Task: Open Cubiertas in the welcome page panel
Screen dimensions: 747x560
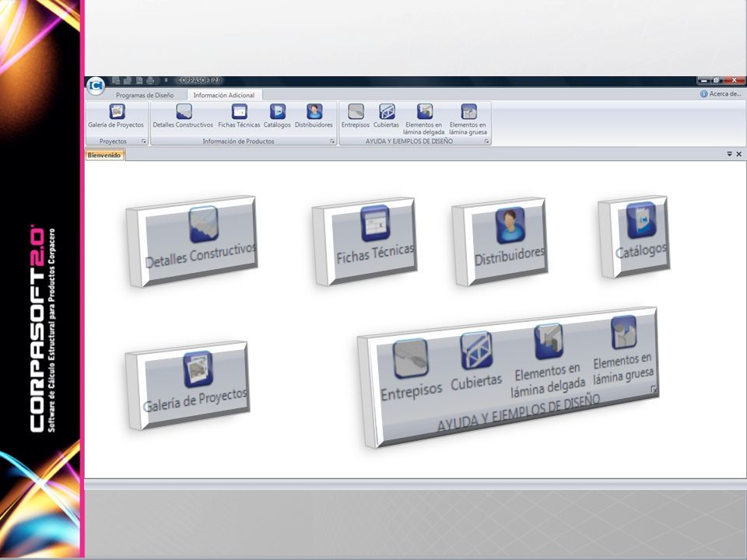Action: coord(476,362)
